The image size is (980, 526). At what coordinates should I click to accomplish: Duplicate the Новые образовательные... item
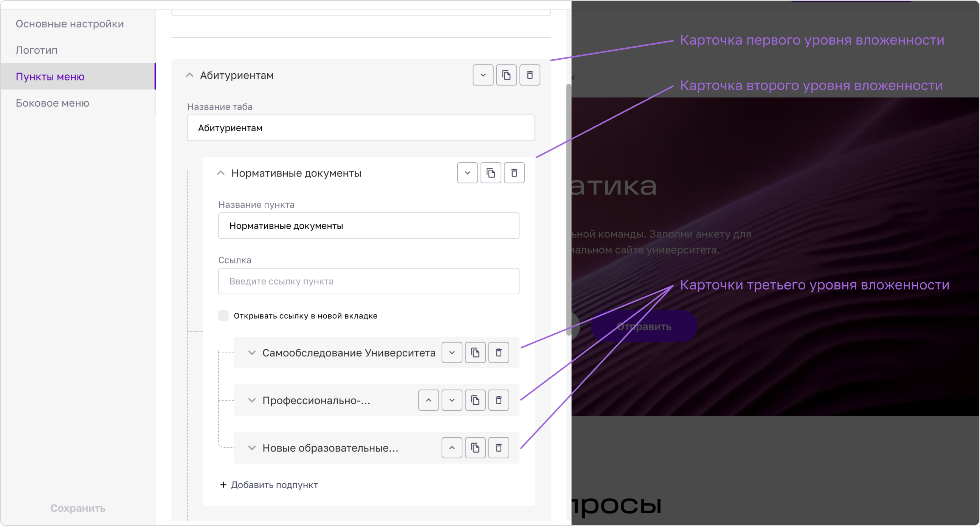[475, 448]
